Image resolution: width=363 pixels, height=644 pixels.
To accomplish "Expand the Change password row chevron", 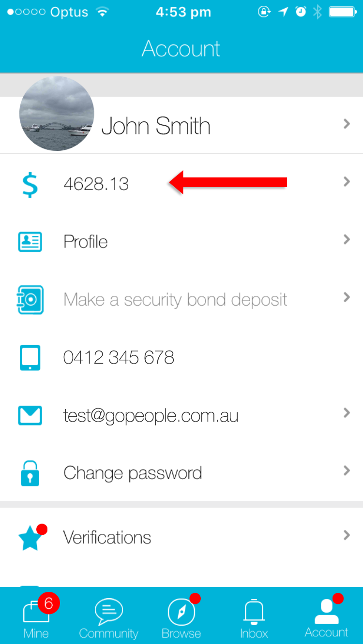I will [x=347, y=470].
